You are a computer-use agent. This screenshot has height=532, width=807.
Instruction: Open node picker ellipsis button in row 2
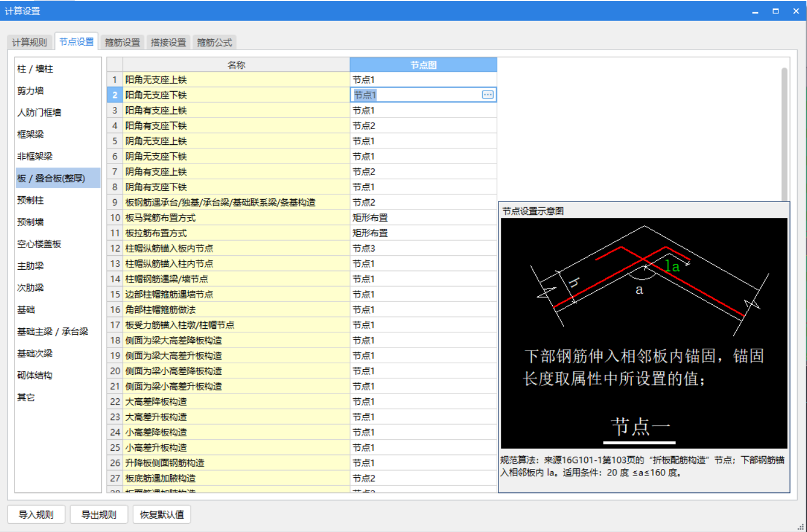tap(487, 95)
